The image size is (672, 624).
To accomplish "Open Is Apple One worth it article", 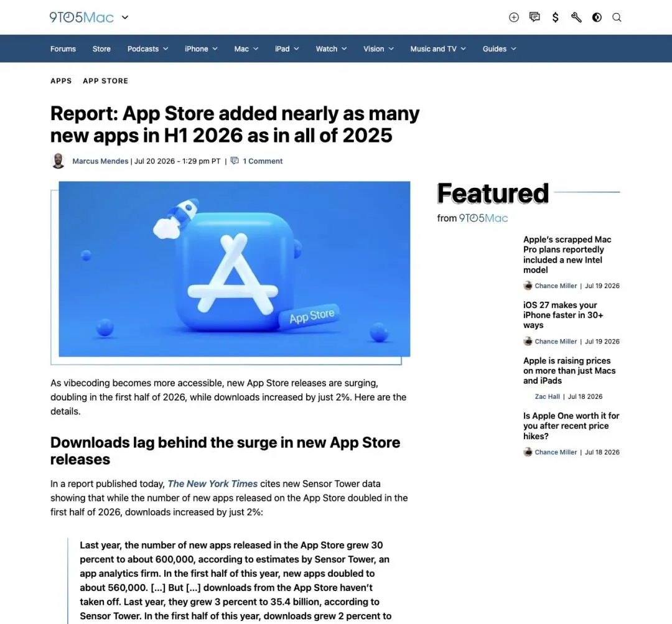I will [x=571, y=426].
